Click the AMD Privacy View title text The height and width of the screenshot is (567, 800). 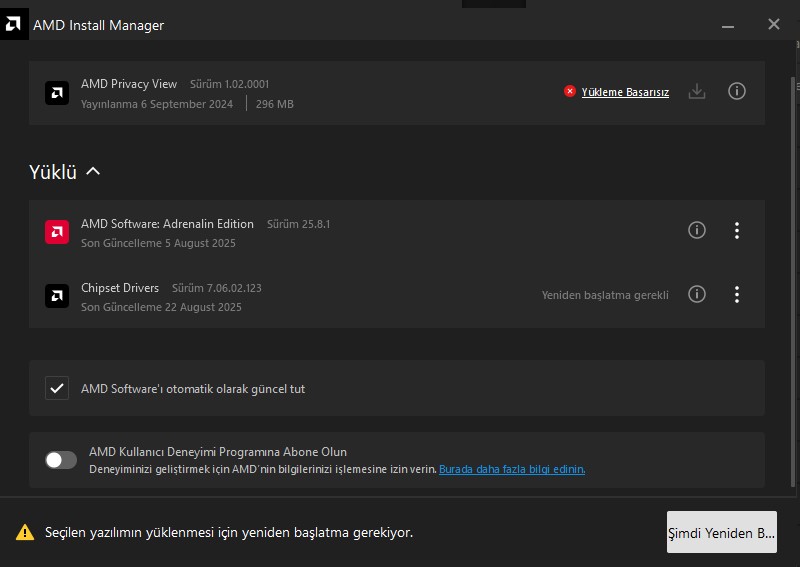click(x=129, y=84)
